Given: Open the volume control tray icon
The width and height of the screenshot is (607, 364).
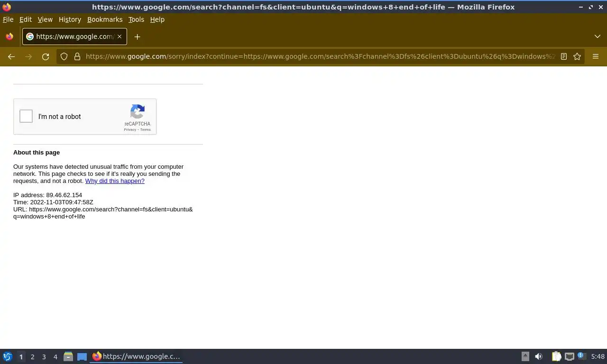Looking at the screenshot, I should (x=539, y=356).
